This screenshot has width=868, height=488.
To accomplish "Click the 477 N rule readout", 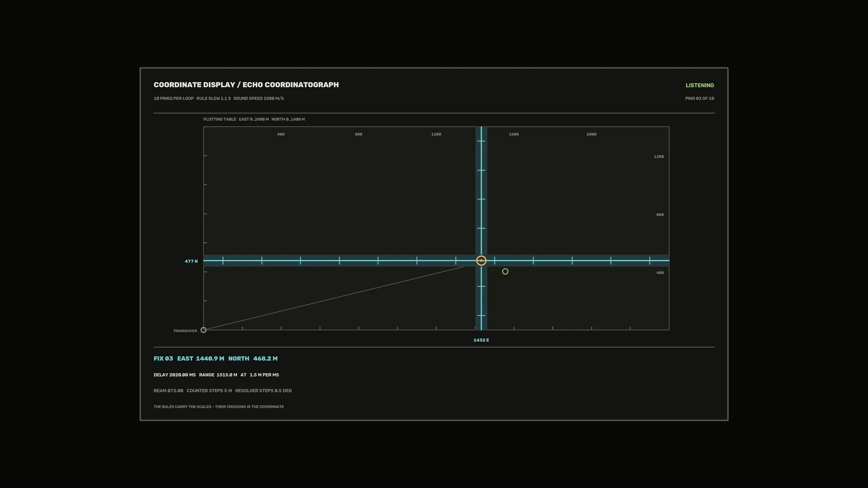I will [x=191, y=261].
